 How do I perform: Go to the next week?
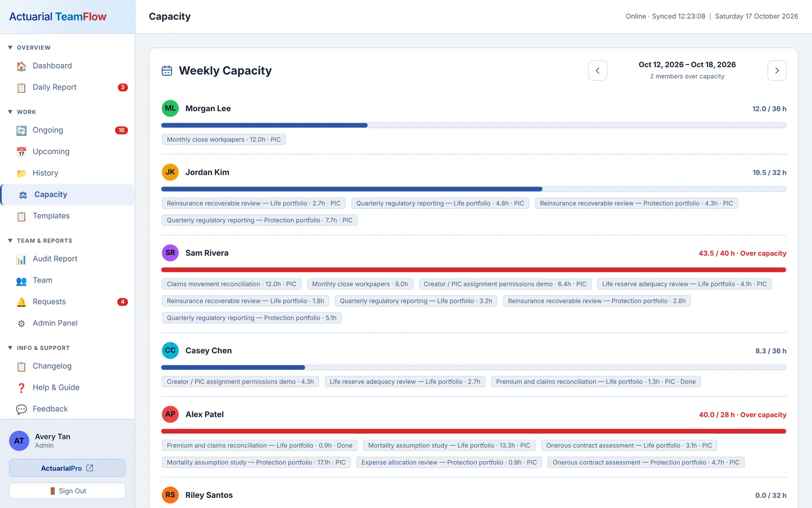pos(777,71)
